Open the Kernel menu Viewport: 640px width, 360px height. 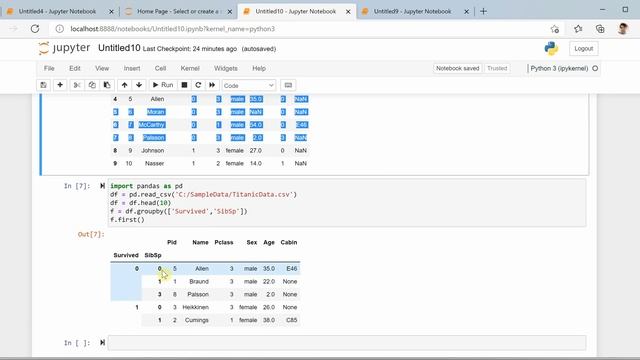pos(190,68)
